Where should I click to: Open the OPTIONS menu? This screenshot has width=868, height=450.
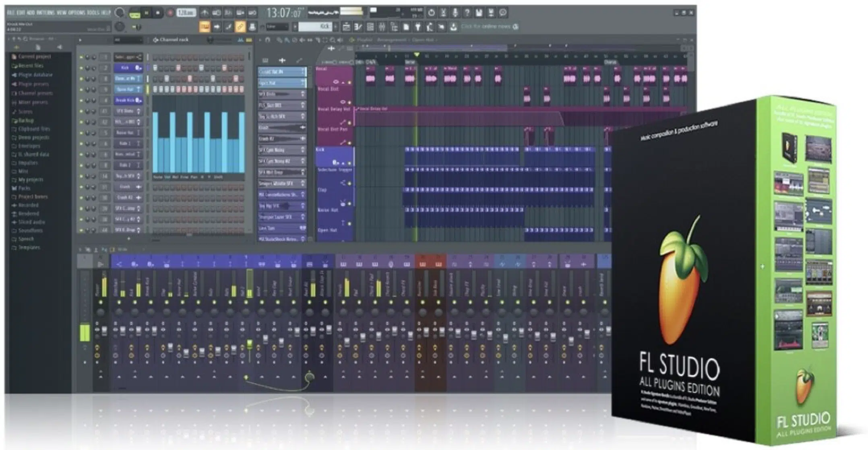[x=76, y=12]
